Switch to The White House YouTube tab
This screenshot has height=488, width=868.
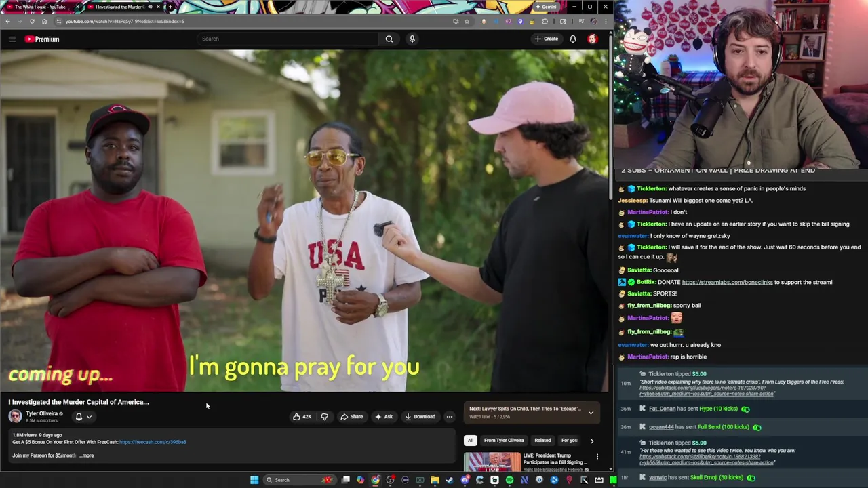(x=41, y=7)
